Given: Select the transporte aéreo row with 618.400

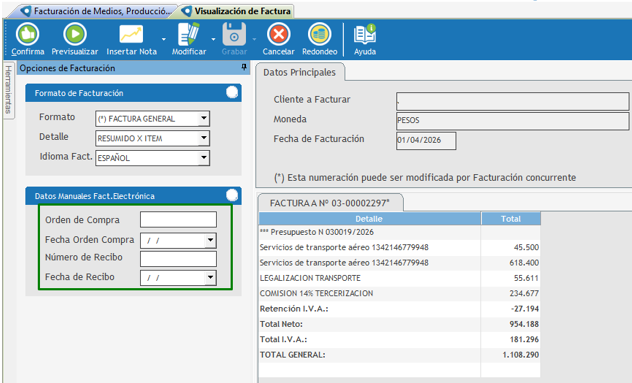Looking at the screenshot, I should pyautogui.click(x=399, y=262).
